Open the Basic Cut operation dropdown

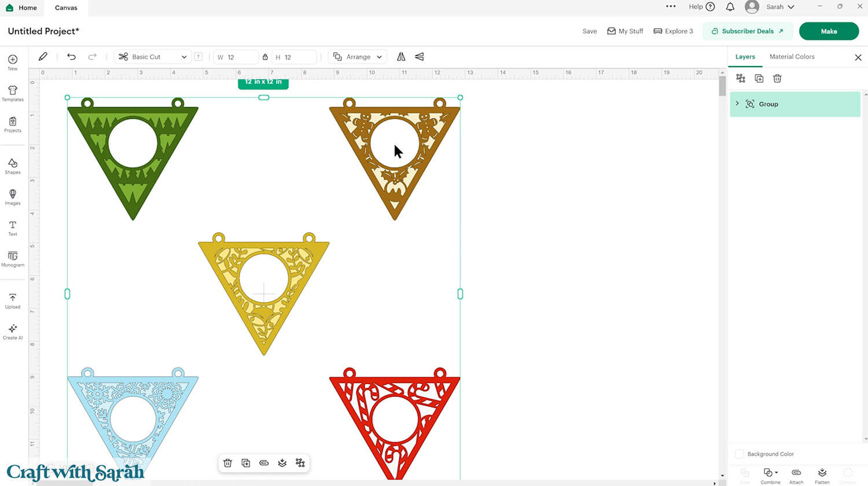tap(152, 57)
